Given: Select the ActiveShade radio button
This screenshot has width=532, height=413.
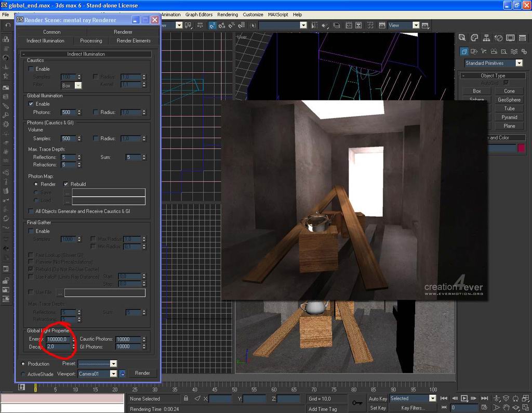Looking at the screenshot, I should coord(23,374).
